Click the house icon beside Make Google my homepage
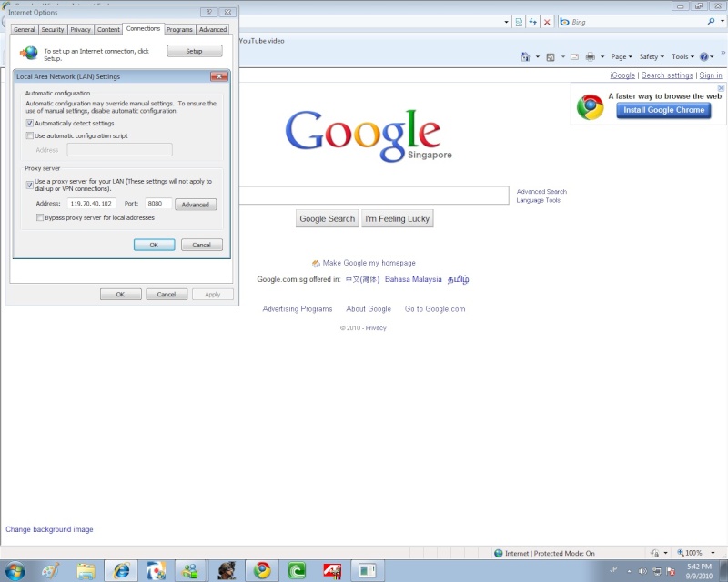This screenshot has width=728, height=582. (316, 263)
